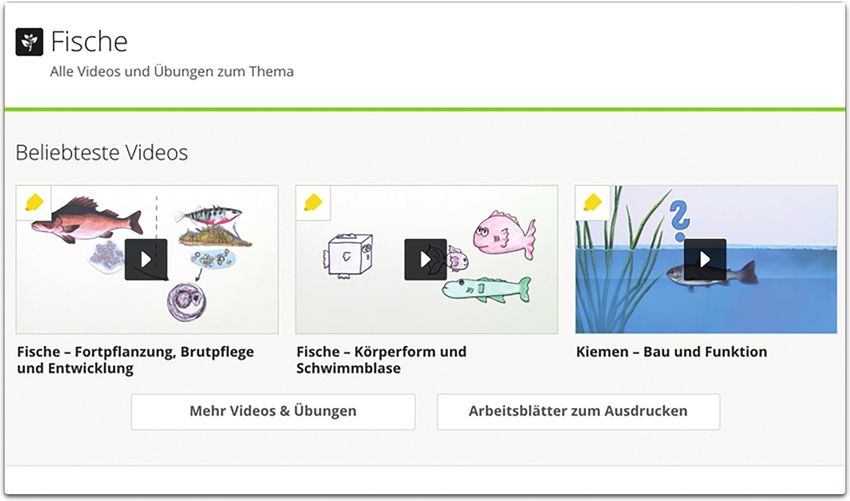Click the green fish drawing in second thumbnail
The height and width of the screenshot is (501, 850).
485,288
